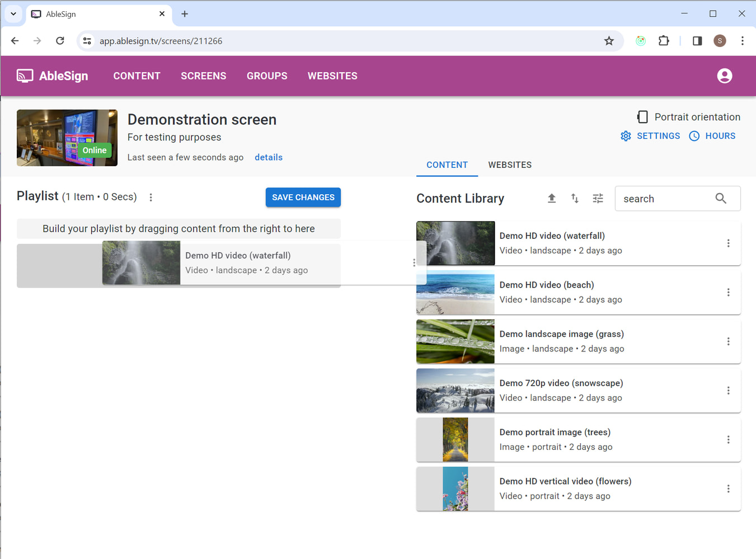This screenshot has height=559, width=756.
Task: Click the search magnifier icon
Action: pyautogui.click(x=721, y=199)
